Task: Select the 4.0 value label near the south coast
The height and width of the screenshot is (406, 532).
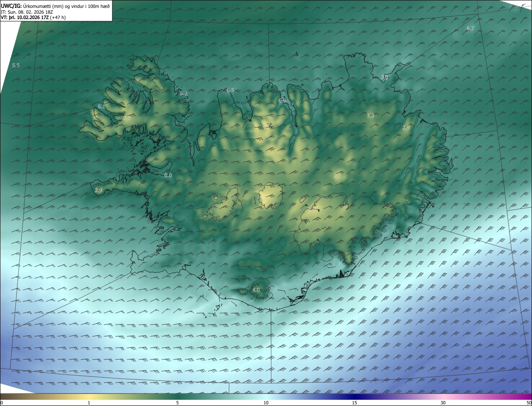Action: pos(256,290)
